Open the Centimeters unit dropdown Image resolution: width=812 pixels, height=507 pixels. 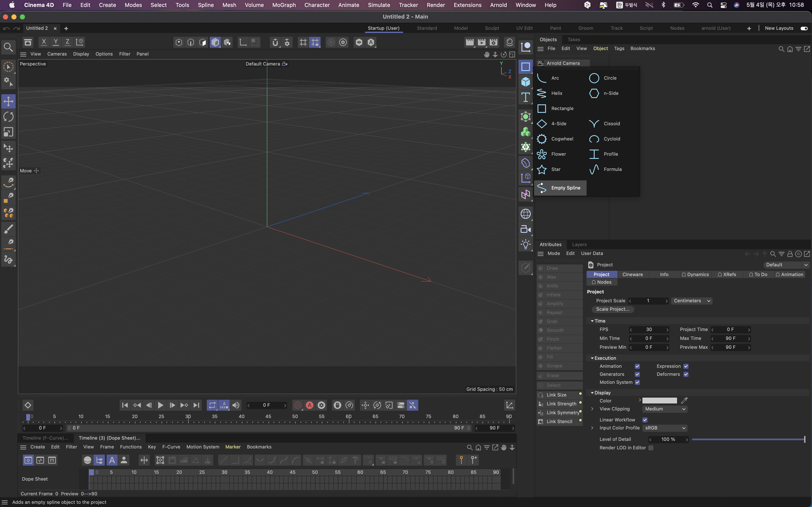[691, 301]
